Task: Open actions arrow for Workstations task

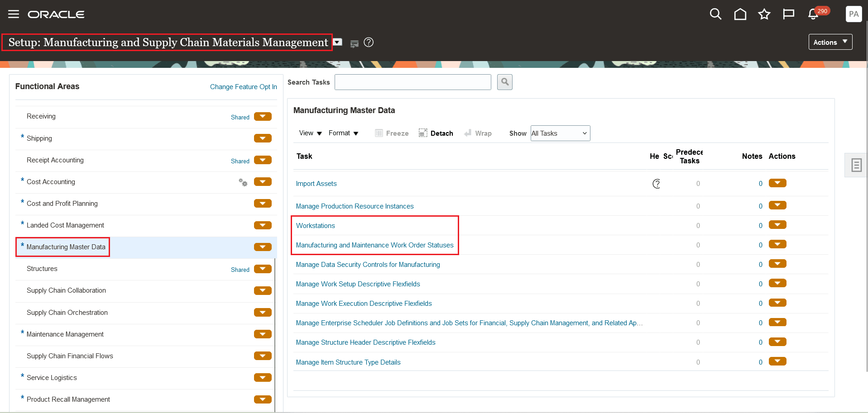Action: point(777,225)
